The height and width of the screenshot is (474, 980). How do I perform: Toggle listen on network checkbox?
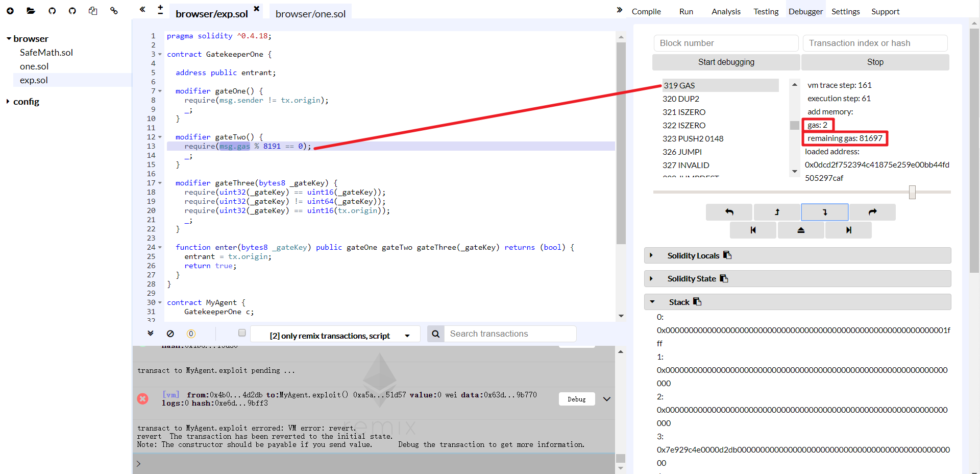[242, 333]
